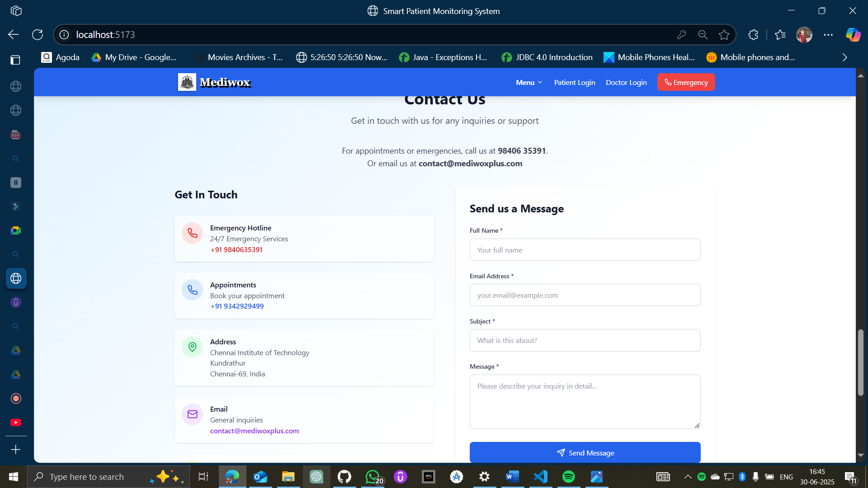Open browser Extensions puzzle icon
This screenshot has height=488, width=868.
tap(753, 35)
